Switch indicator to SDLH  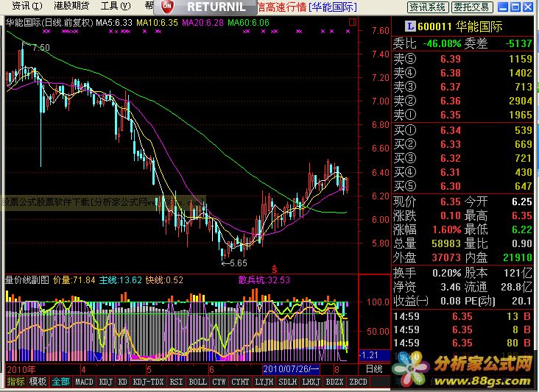(288, 382)
